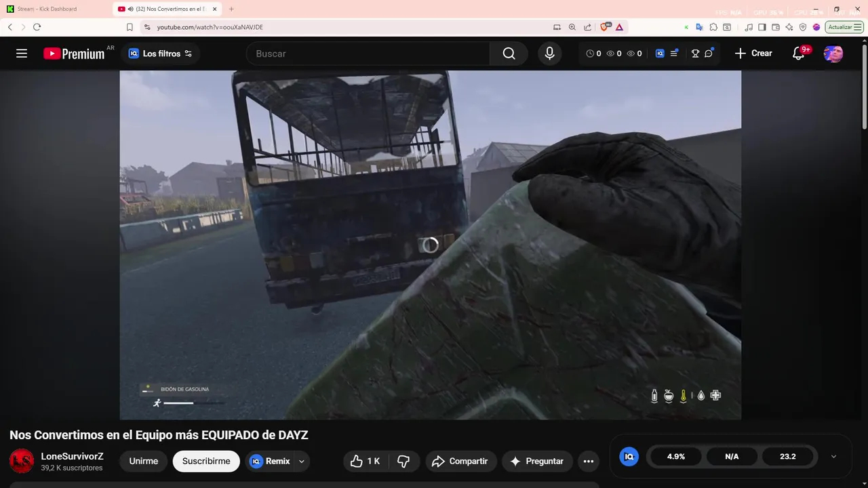Open the Brave Wallet icon
The image size is (868, 488).
[776, 27]
